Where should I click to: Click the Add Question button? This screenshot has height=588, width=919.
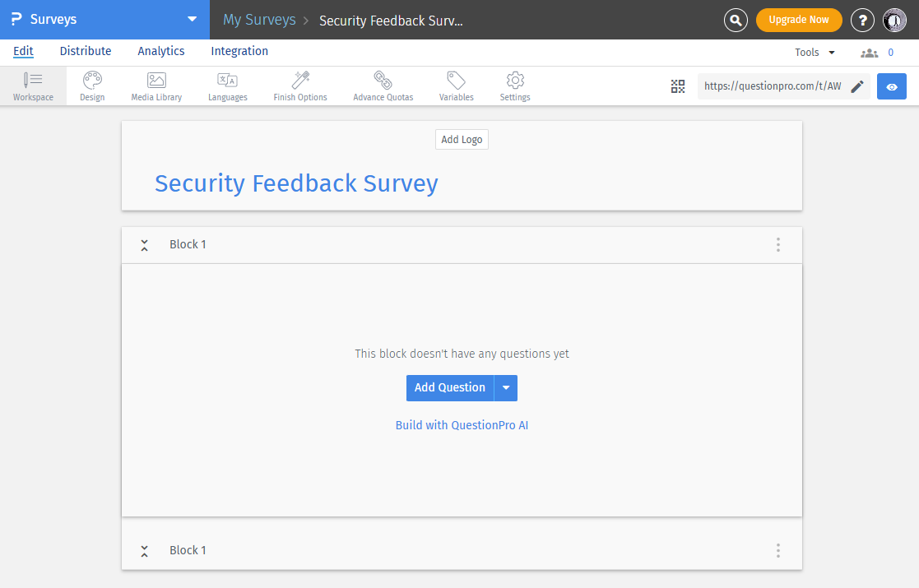(x=450, y=387)
